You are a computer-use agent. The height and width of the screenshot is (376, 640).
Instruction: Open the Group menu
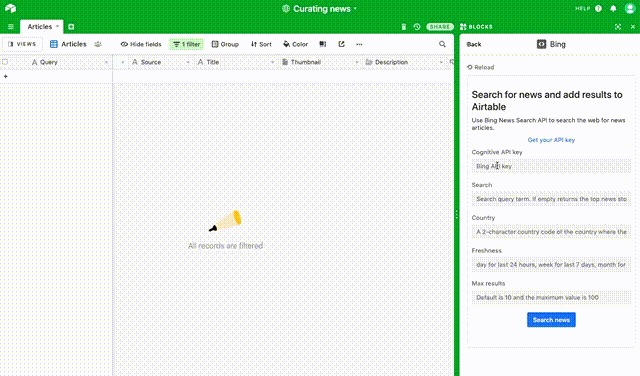click(225, 44)
